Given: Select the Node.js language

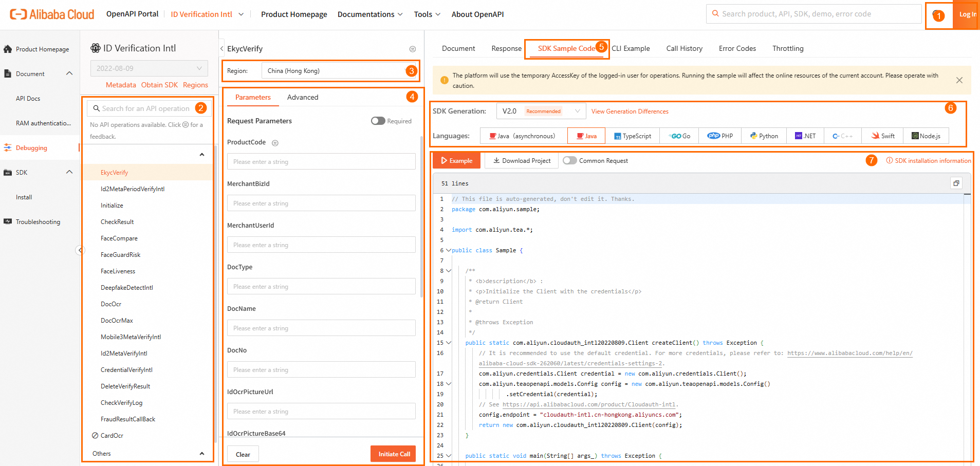Looking at the screenshot, I should point(926,136).
